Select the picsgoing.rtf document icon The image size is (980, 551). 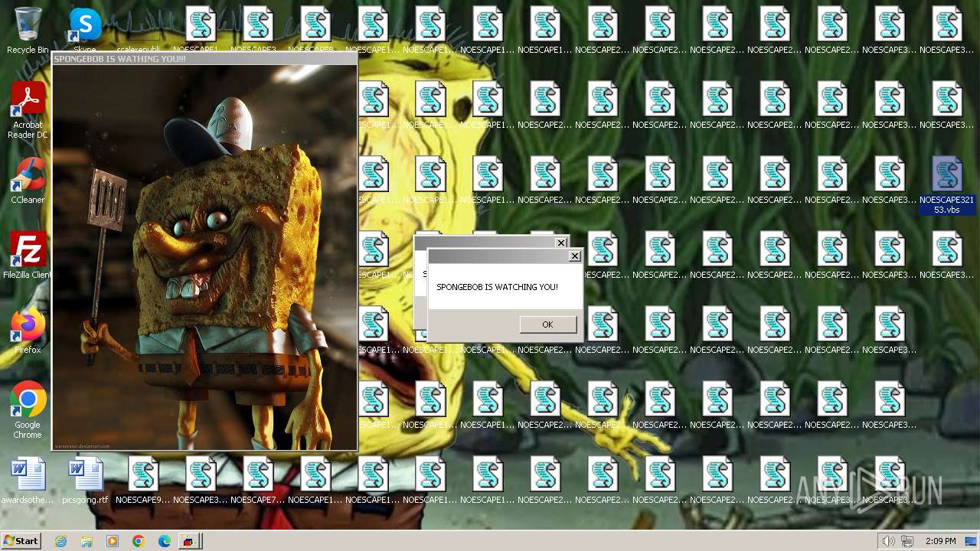coord(85,481)
